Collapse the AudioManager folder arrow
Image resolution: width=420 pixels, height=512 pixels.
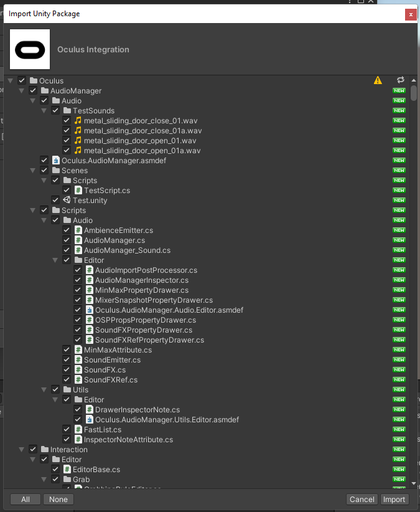tap(22, 91)
